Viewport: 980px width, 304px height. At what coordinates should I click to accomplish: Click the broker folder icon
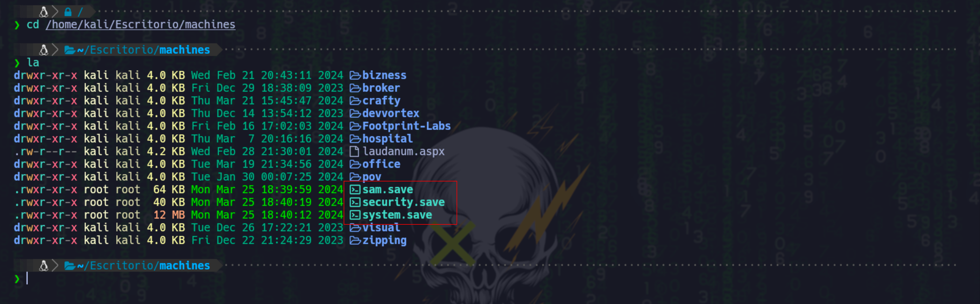point(355,88)
